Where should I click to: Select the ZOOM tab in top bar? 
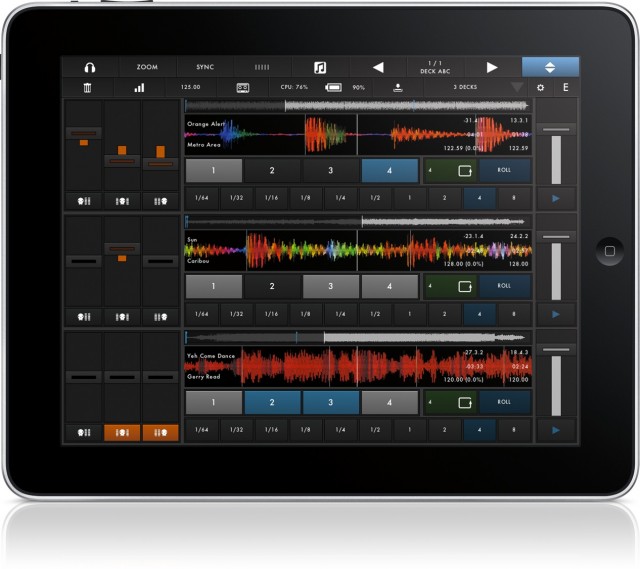coord(147,67)
